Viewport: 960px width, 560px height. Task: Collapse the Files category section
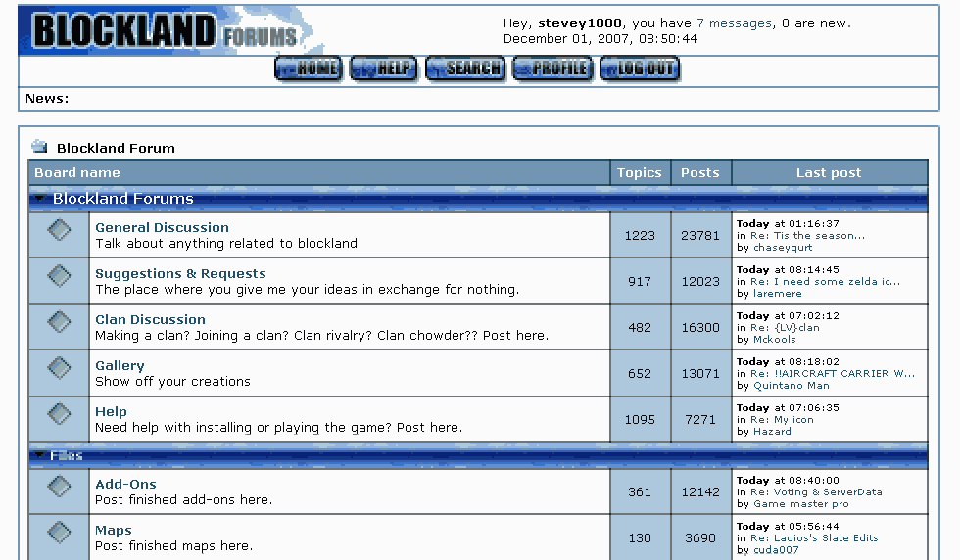coord(39,455)
